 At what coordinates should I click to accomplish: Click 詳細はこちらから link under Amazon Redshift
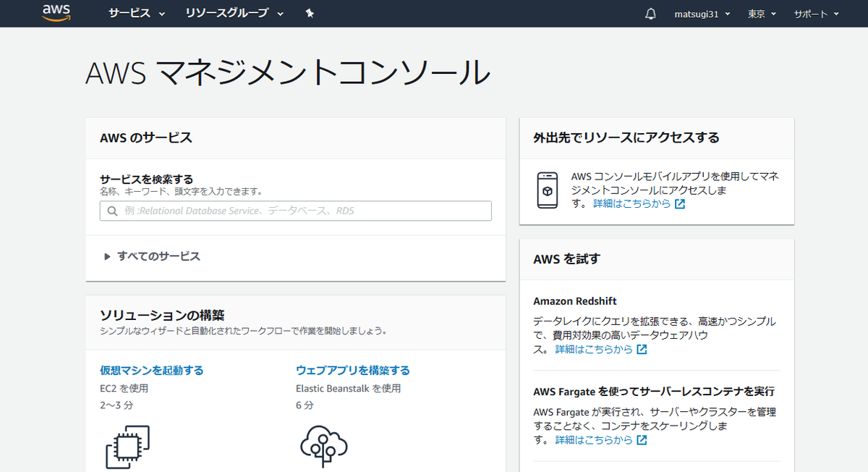click(594, 350)
